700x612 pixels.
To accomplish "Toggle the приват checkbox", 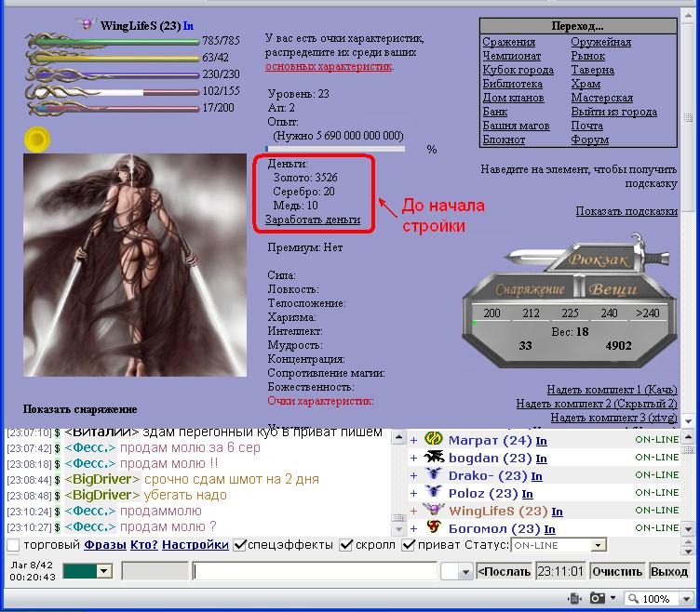I will (408, 545).
